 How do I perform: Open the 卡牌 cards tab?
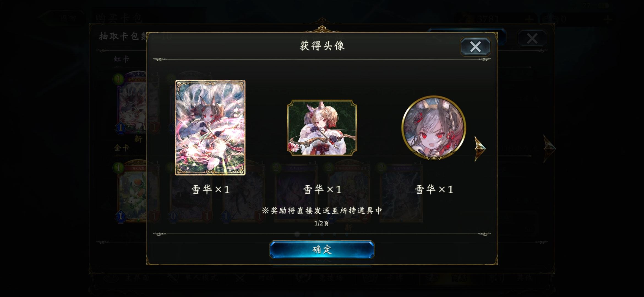385,278
